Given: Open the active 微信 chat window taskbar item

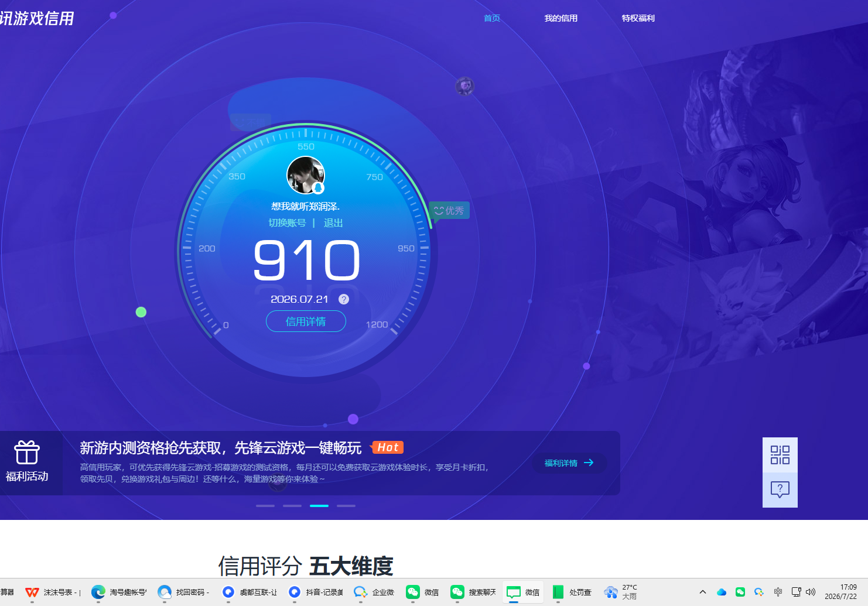Looking at the screenshot, I should pos(523,592).
